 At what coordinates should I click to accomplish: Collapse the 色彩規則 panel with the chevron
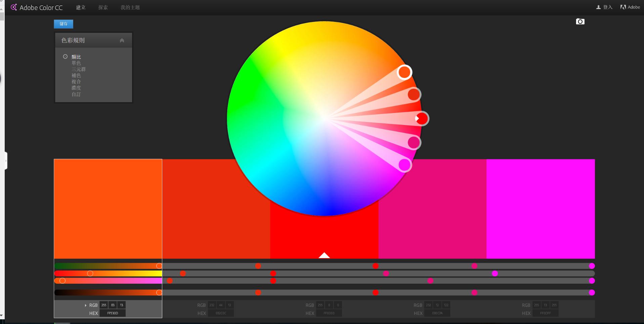[x=122, y=40]
